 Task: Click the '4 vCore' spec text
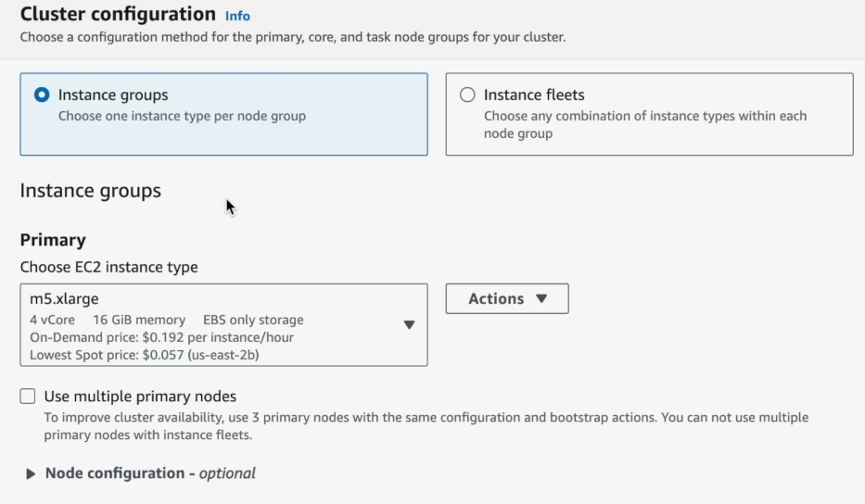point(53,320)
